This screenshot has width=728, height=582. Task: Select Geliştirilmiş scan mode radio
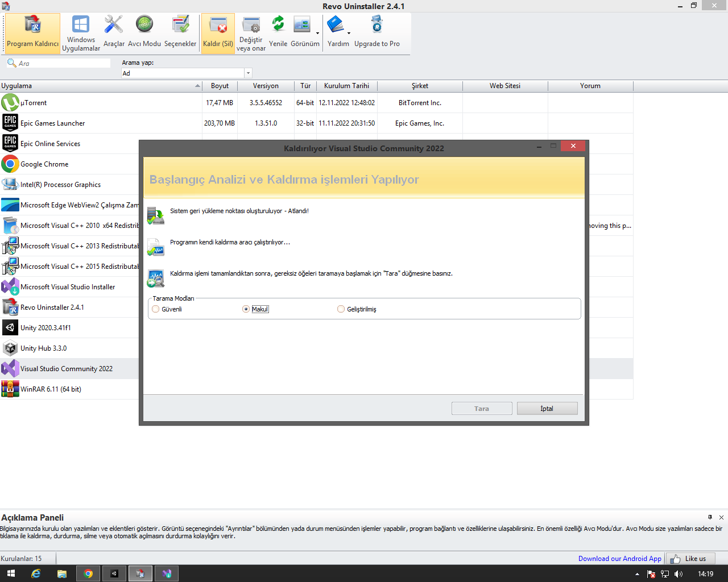[341, 309]
